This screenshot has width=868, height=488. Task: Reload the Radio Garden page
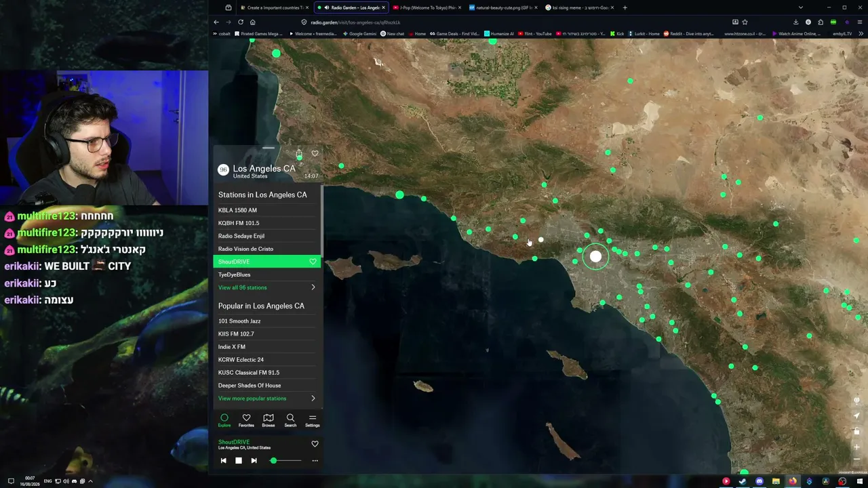click(241, 22)
